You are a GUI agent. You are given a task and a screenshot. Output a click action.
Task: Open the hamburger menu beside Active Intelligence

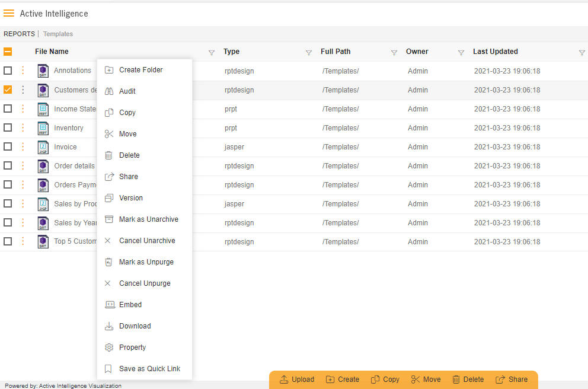9,14
